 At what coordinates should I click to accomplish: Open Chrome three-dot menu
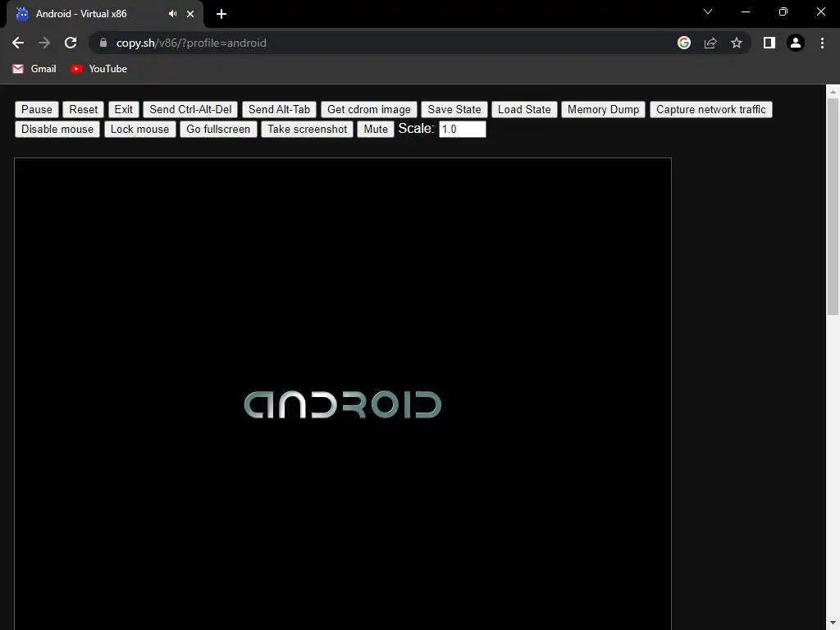[x=822, y=43]
